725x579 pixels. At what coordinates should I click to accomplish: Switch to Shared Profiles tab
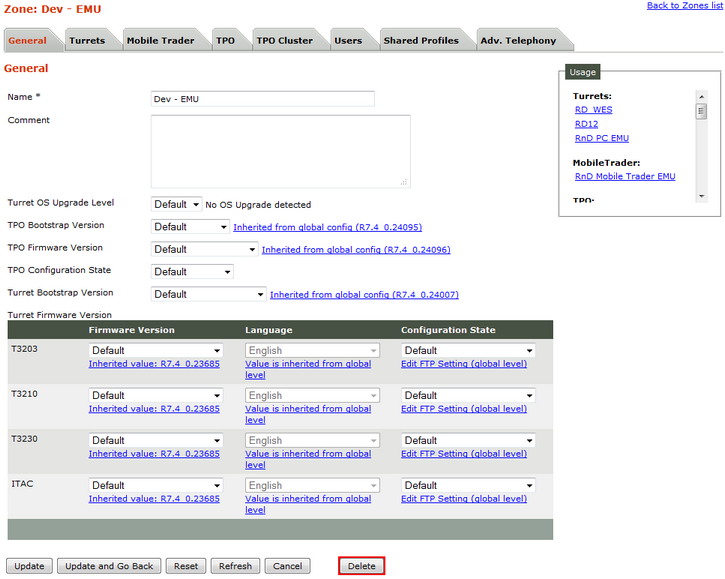(x=421, y=40)
